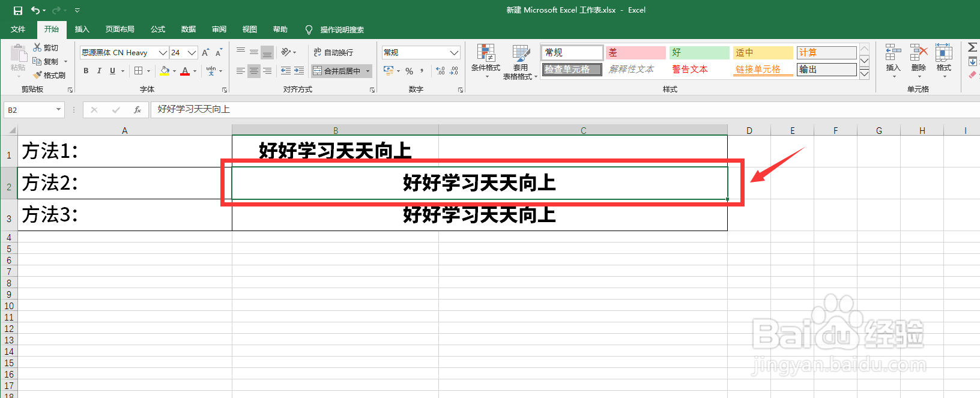The height and width of the screenshot is (398, 980).
Task: Decrease the cell indent
Action: [286, 71]
